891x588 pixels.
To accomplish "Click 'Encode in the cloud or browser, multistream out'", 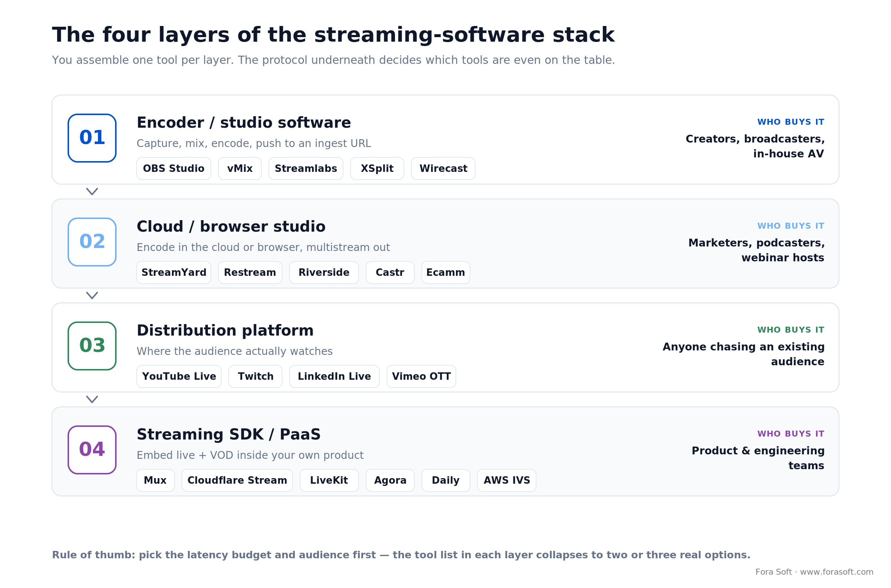I will pos(263,248).
